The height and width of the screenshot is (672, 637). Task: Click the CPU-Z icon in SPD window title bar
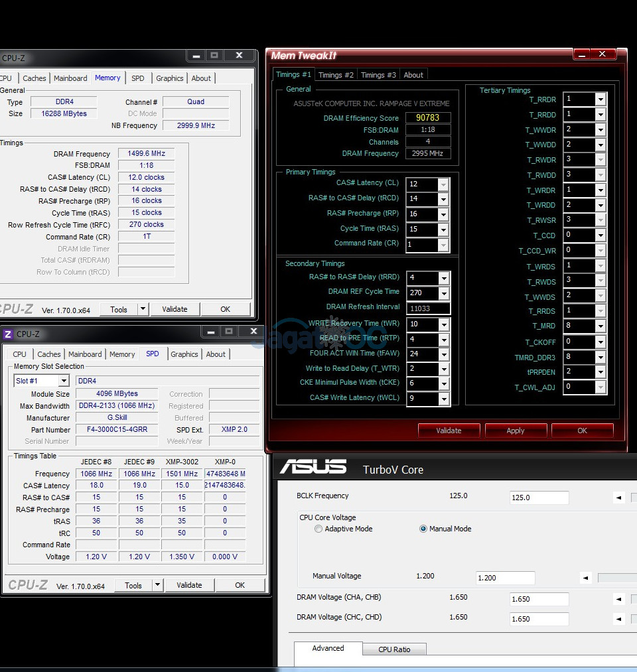(8, 334)
